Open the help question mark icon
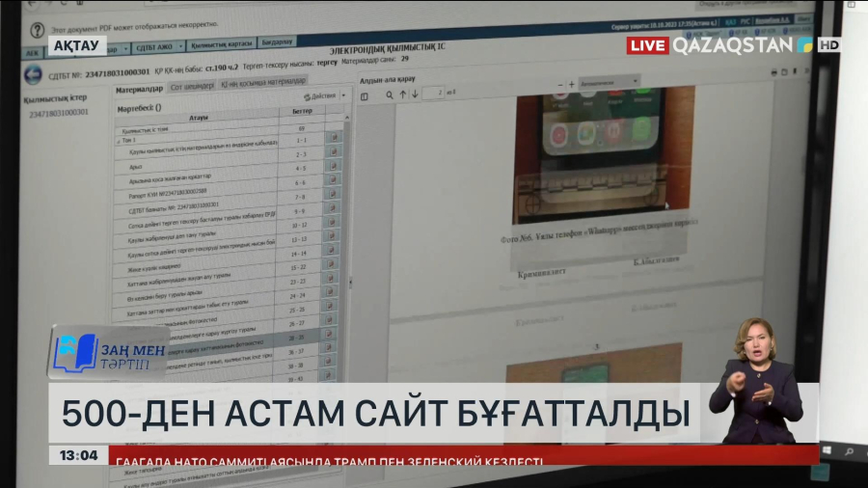This screenshot has width=868, height=488. click(37, 30)
